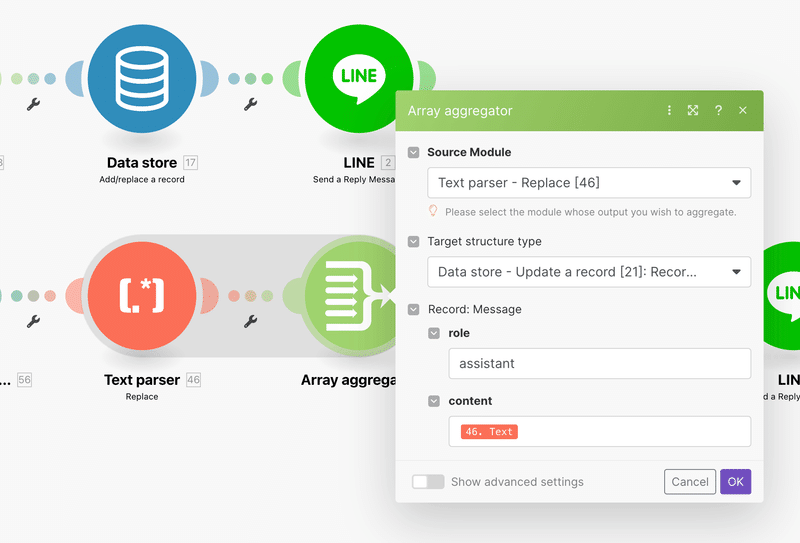Click the left connector of the Data store module
Image resolution: width=800 pixels, height=543 pixels.
[x=74, y=79]
